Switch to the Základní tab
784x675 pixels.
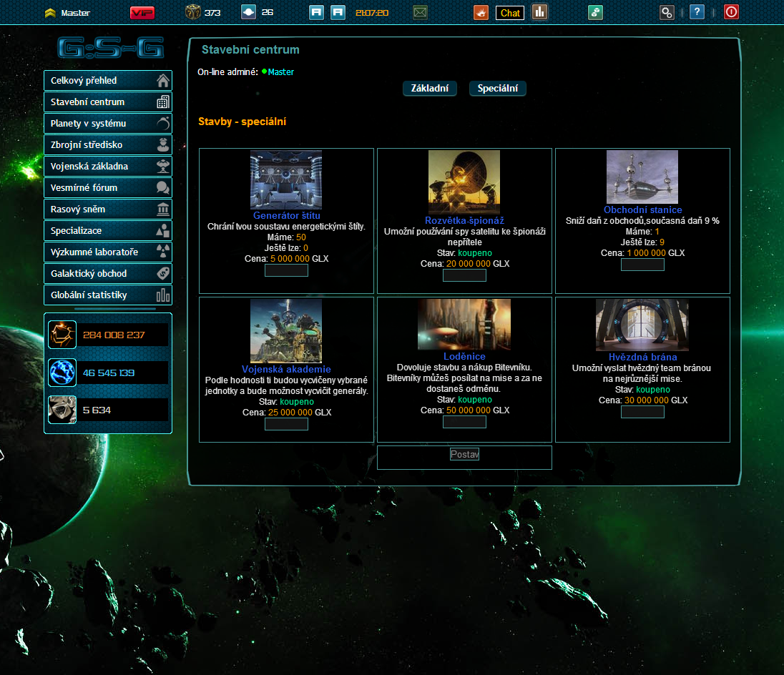click(x=429, y=89)
